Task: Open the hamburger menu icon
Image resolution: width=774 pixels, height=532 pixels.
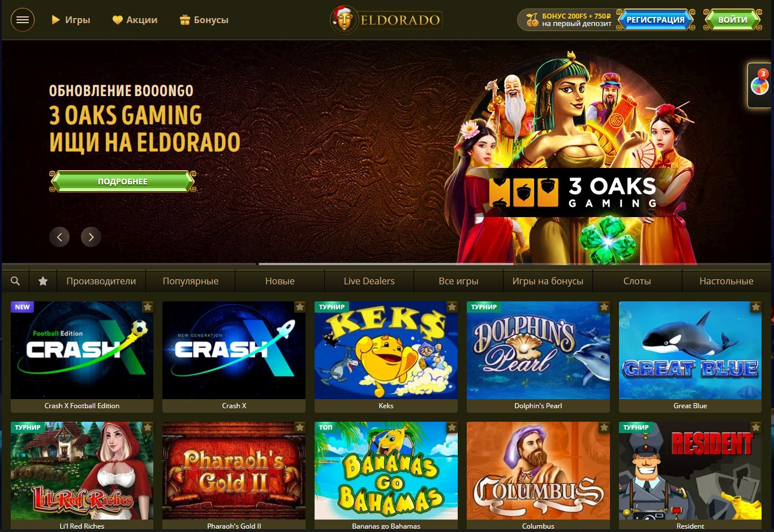Action: click(23, 20)
